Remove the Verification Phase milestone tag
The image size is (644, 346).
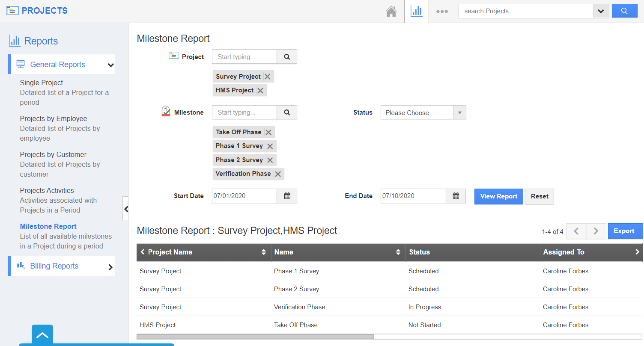[x=278, y=174]
